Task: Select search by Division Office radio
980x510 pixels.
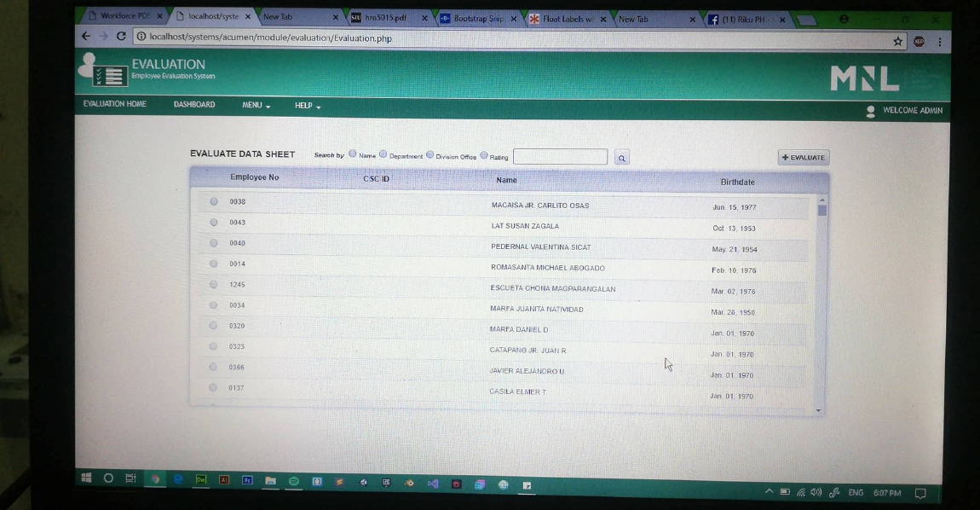Action: tap(430, 154)
